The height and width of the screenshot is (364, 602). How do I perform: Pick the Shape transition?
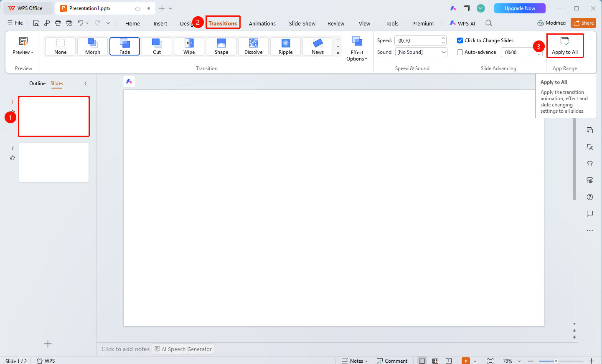[221, 46]
